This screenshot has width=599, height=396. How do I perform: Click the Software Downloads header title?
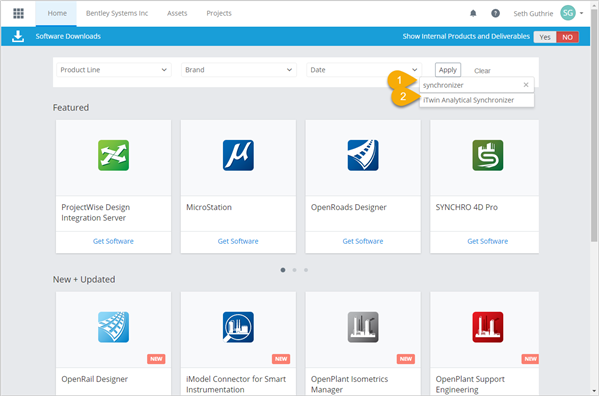tap(68, 36)
